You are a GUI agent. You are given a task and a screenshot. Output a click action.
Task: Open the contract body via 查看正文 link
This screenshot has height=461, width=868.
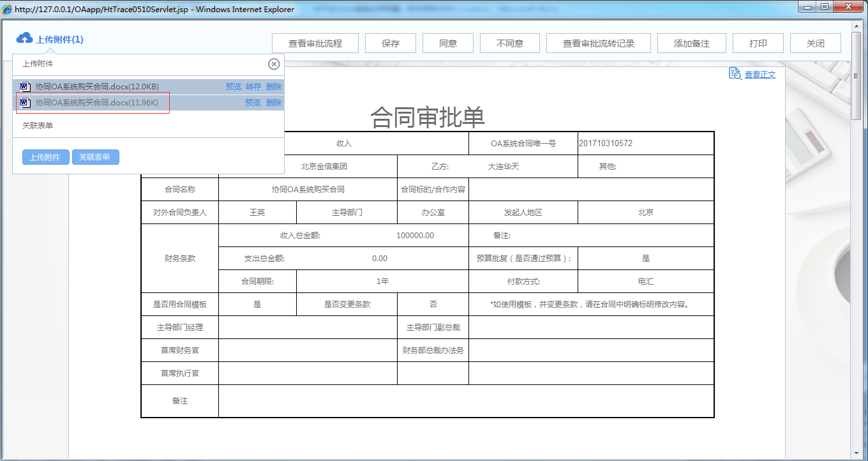click(x=759, y=74)
